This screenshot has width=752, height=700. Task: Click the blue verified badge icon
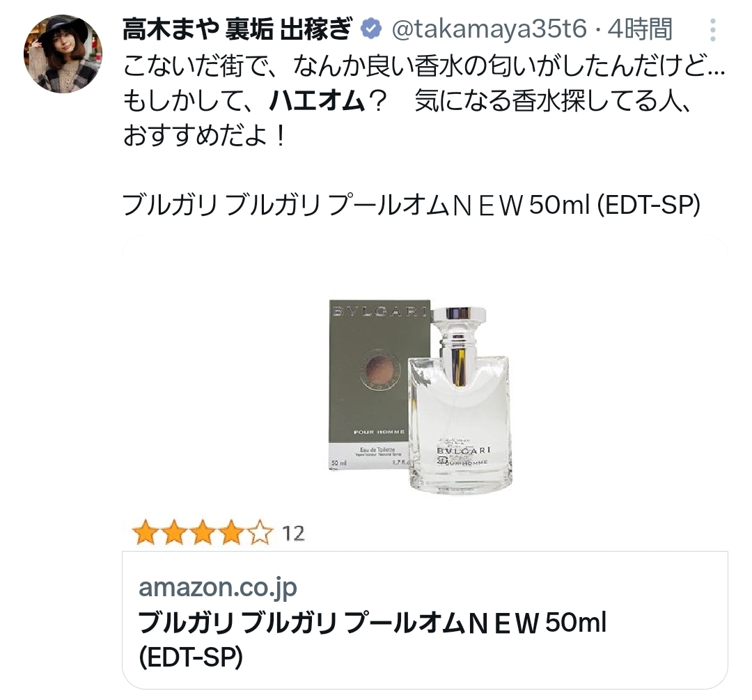[x=371, y=29]
